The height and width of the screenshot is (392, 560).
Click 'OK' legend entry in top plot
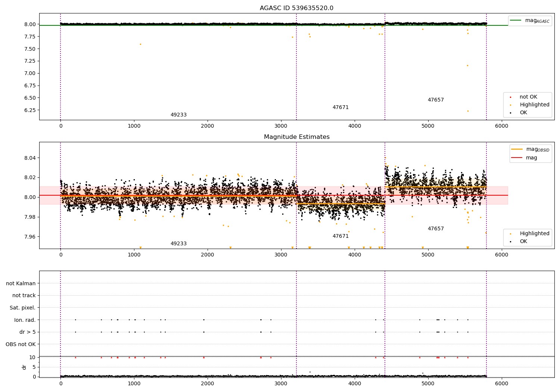(x=523, y=113)
